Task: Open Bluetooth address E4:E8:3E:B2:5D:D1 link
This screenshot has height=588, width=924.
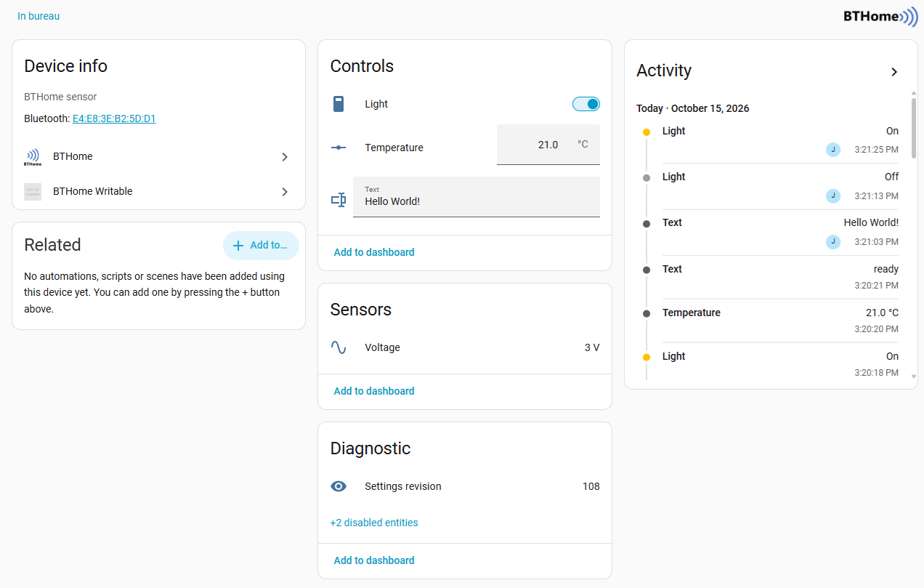Action: [114, 118]
